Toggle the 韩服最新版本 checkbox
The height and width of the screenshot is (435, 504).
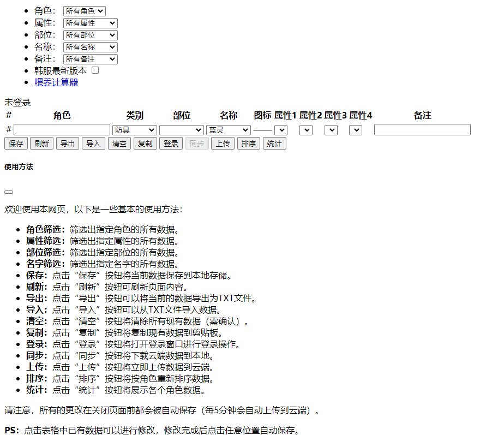pyautogui.click(x=95, y=70)
